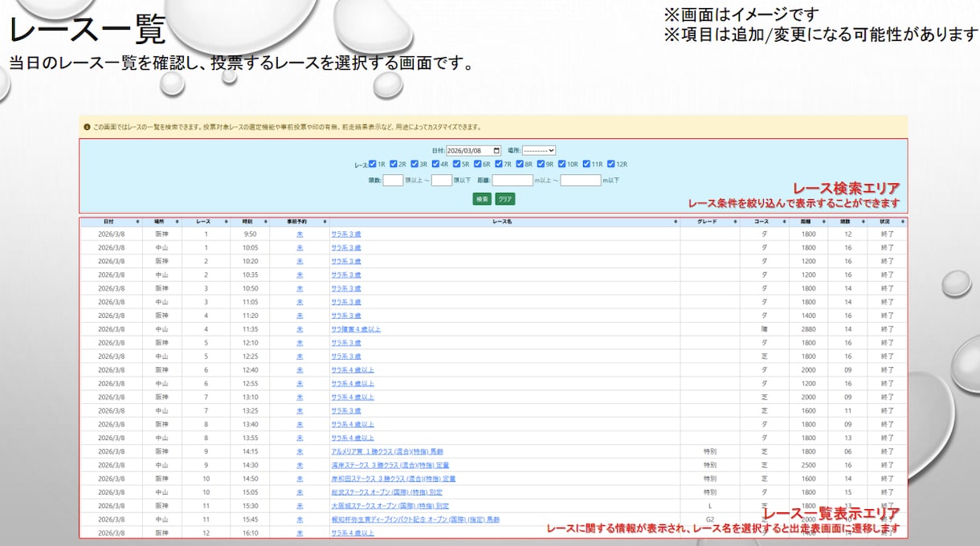Screen dimensions: 980x546
Task: Open the calendar picker in the 日付 field
Action: click(497, 150)
